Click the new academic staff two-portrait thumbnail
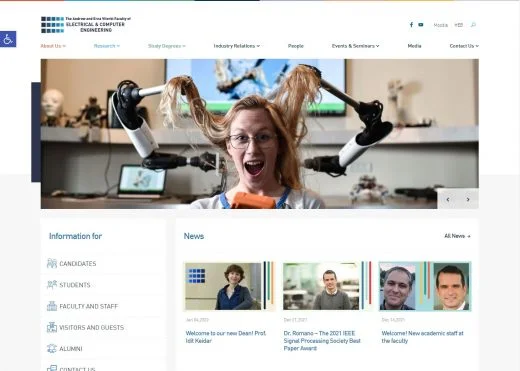 click(x=425, y=286)
